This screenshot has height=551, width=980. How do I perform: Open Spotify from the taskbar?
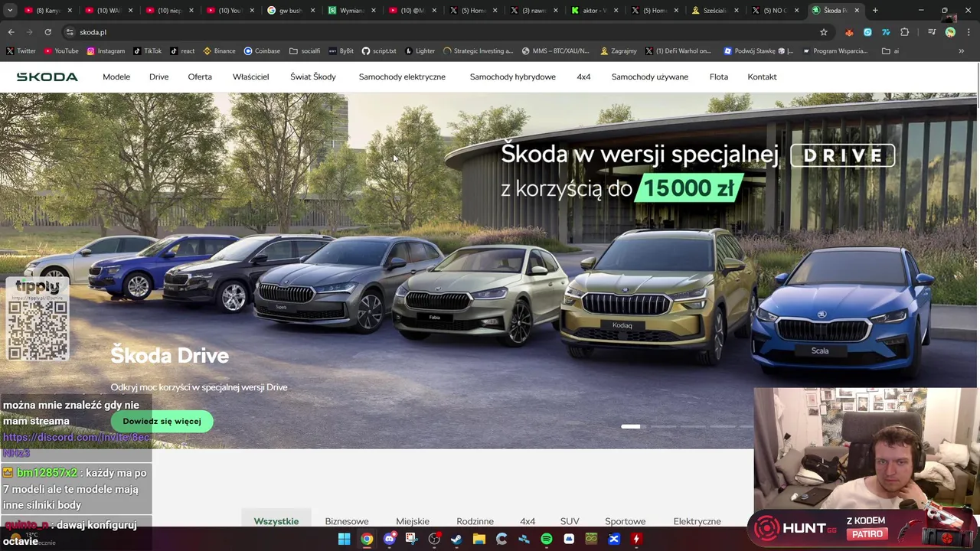tap(546, 539)
